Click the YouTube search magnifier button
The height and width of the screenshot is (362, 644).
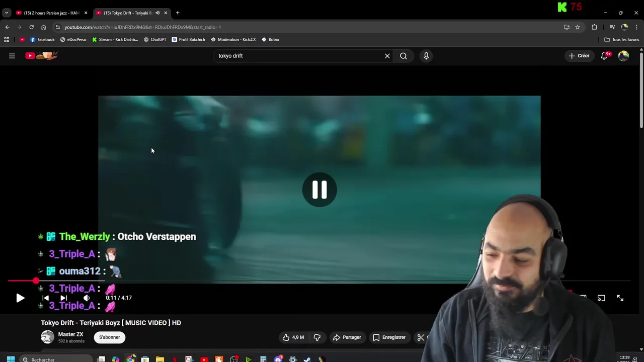(404, 56)
